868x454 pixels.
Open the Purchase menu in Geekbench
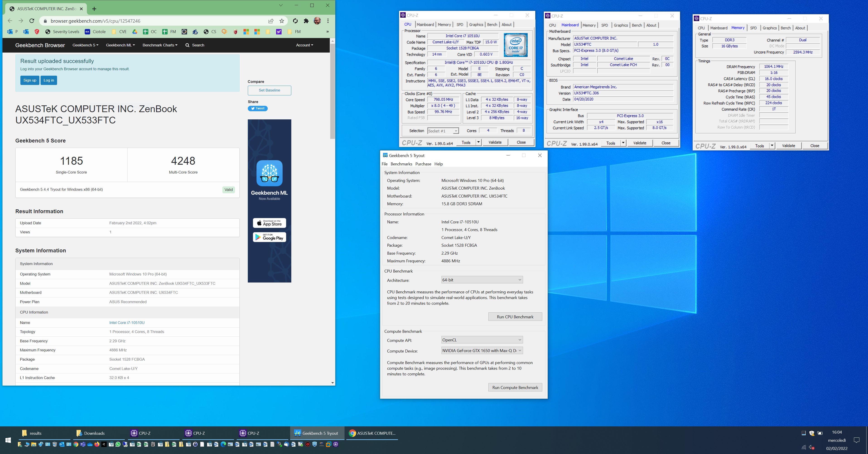coord(423,164)
